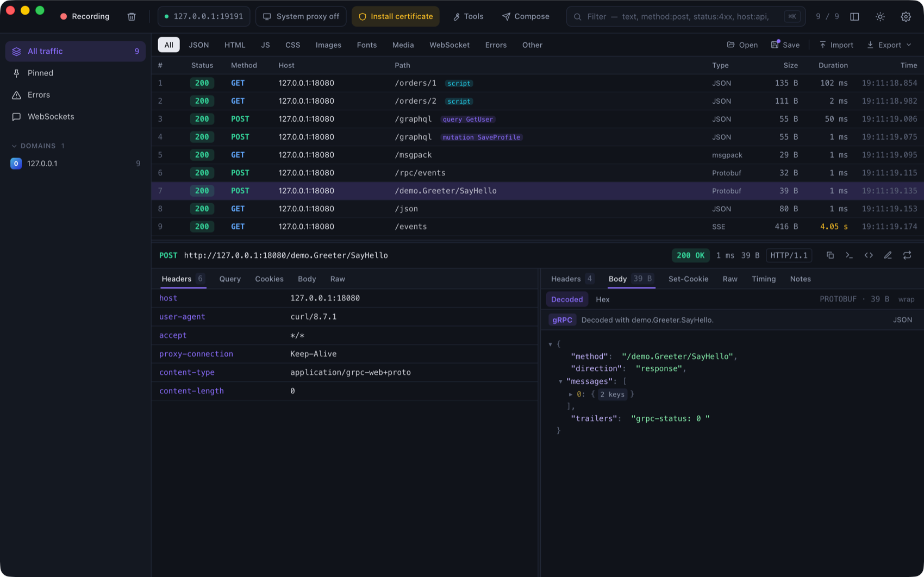Filter traffic by WebSocket tab
924x577 pixels.
449,45
